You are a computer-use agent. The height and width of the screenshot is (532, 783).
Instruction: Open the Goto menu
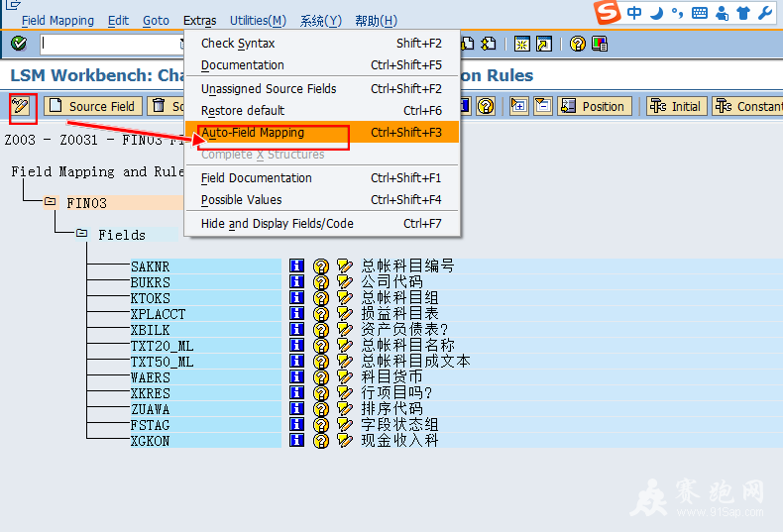156,21
